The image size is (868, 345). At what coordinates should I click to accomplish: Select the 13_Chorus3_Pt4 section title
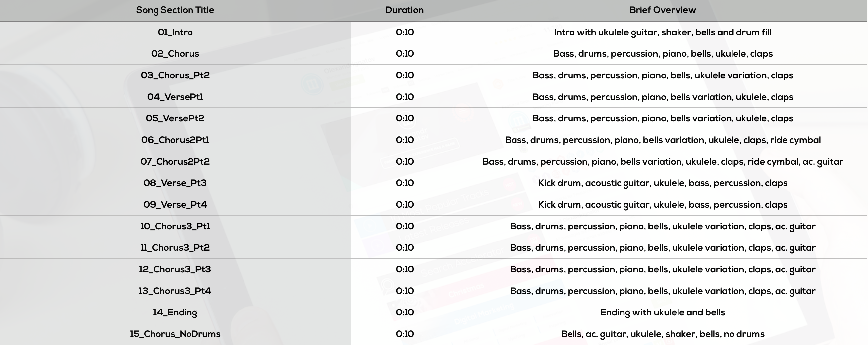[175, 291]
